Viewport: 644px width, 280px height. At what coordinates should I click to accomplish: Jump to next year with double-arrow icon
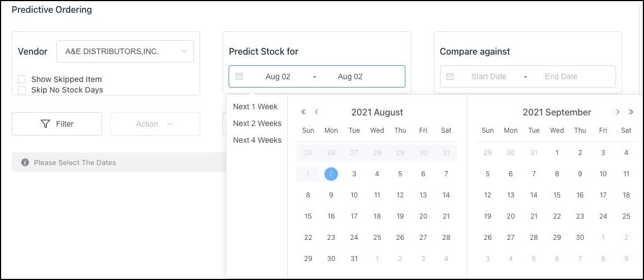pyautogui.click(x=631, y=112)
